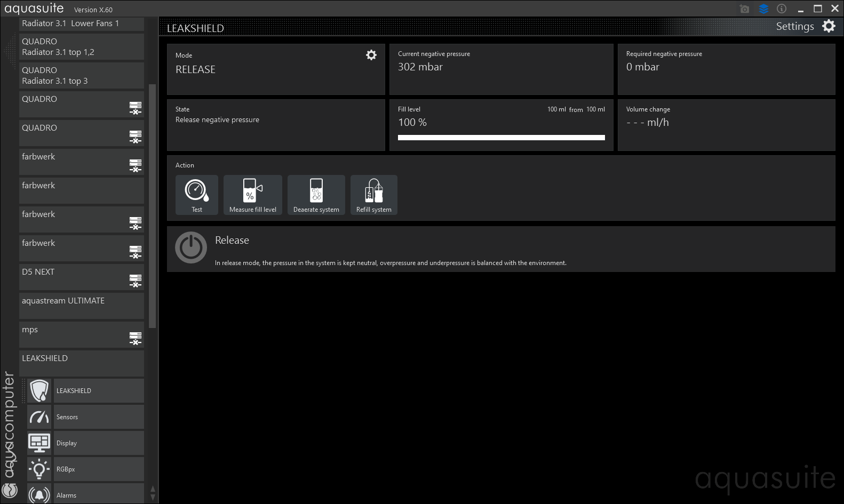Image resolution: width=844 pixels, height=504 pixels.
Task: Click the sidebar scroll down arrow
Action: coord(153,498)
